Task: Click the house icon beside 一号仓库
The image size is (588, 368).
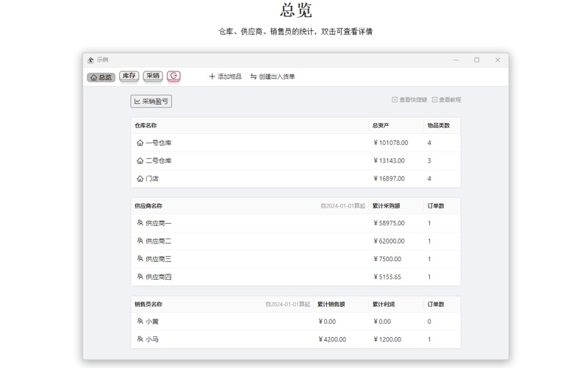Action: coord(140,143)
